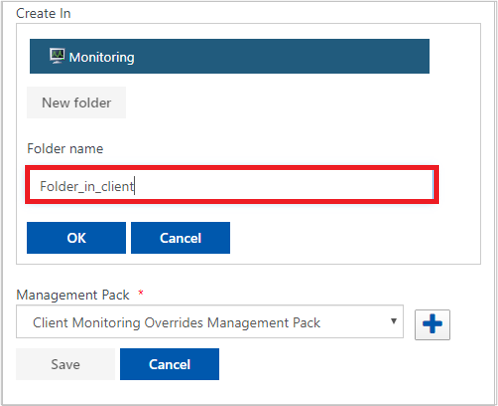Open the Management Pack dropdown
Viewport: 498px width, 406px height.
coord(210,322)
